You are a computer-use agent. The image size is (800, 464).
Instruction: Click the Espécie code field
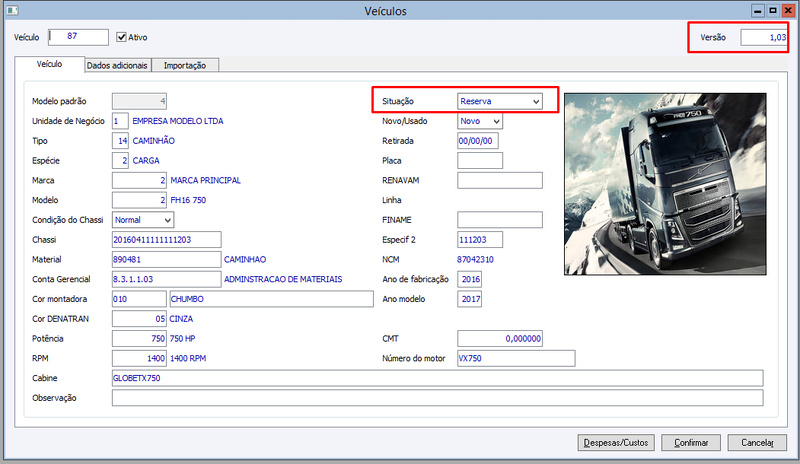click(x=120, y=161)
